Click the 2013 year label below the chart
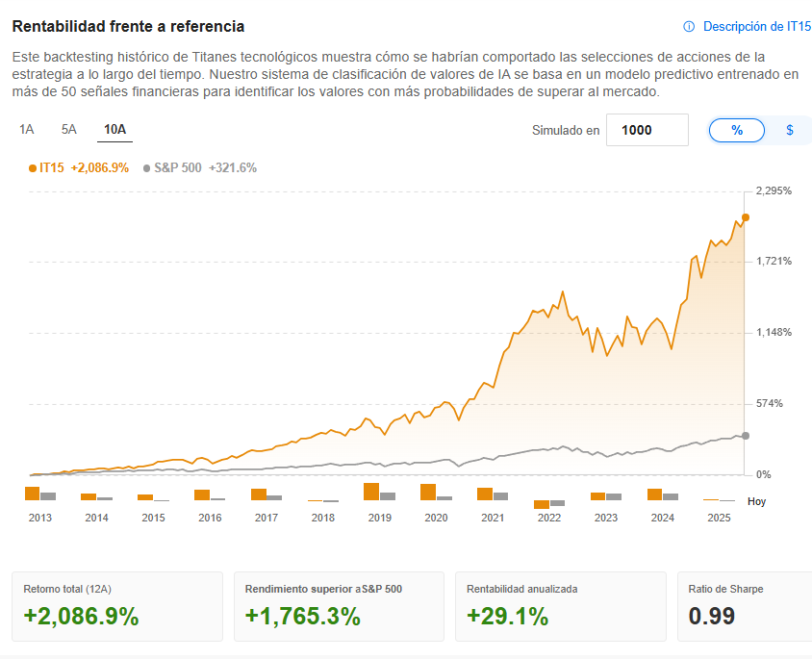This screenshot has height=659, width=812. pos(38,518)
